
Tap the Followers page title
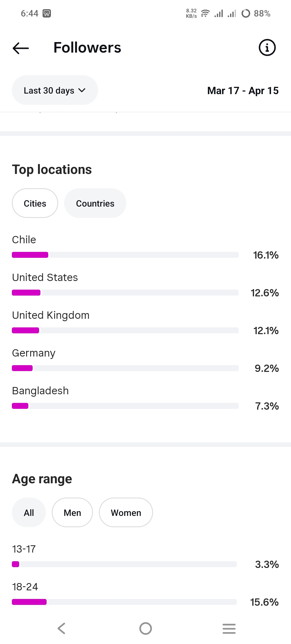[87, 48]
